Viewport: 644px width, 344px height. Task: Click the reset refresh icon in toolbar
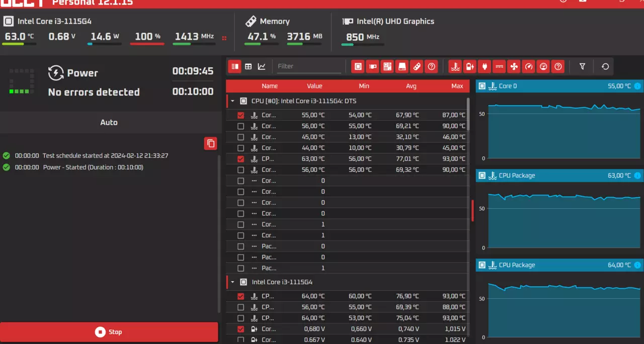pos(605,66)
